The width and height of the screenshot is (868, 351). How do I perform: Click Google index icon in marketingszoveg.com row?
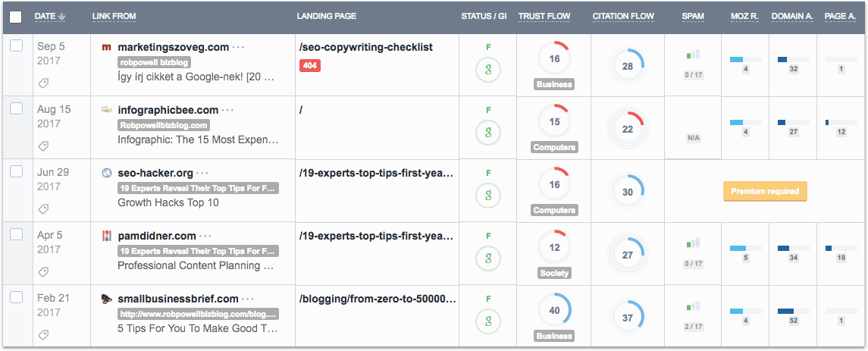click(x=488, y=69)
